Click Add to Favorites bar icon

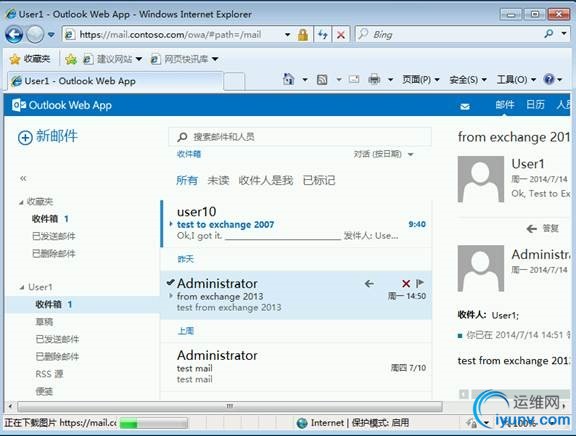pyautogui.click(x=71, y=59)
